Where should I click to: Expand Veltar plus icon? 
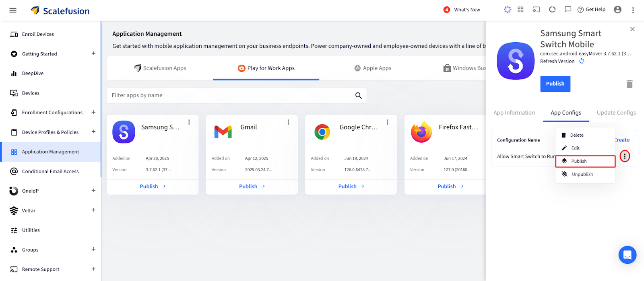click(93, 210)
